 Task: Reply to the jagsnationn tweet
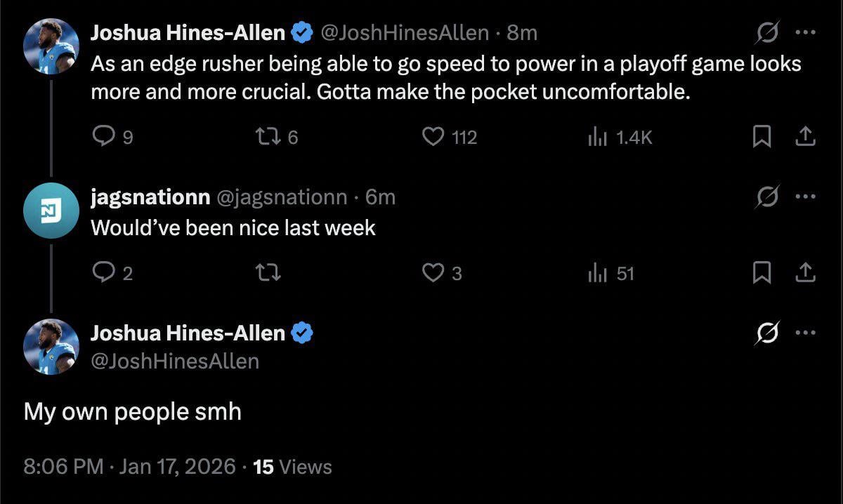point(103,272)
